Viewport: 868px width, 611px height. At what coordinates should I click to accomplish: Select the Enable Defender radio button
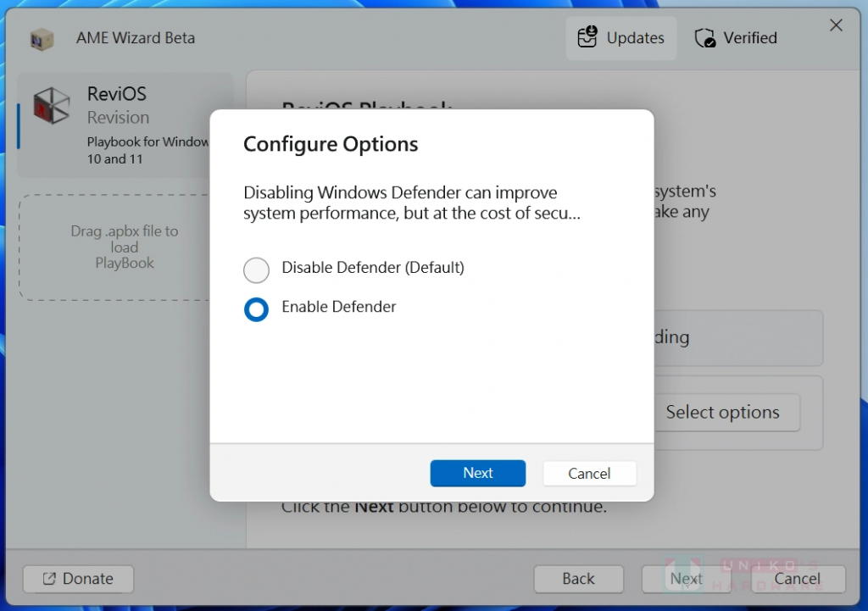(256, 309)
